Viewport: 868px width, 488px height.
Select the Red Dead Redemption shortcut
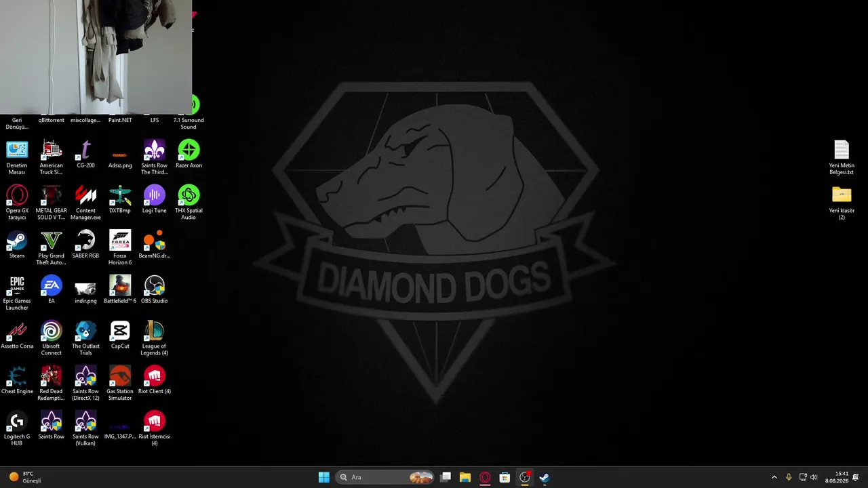[52, 384]
